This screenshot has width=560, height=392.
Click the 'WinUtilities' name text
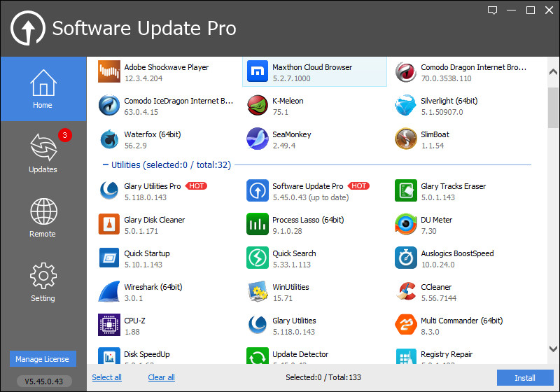tap(290, 287)
